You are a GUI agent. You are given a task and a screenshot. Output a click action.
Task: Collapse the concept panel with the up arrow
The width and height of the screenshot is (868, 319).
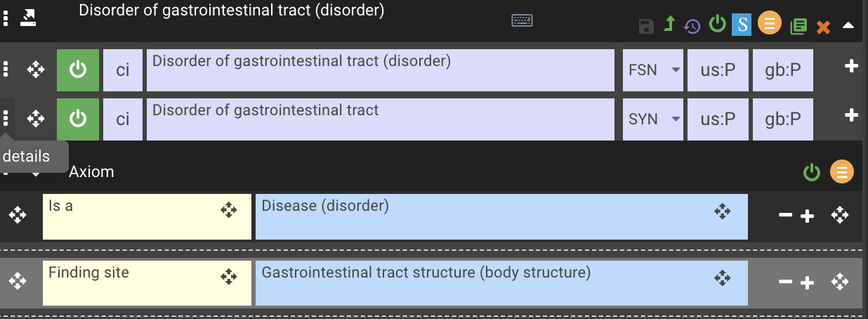point(848,25)
